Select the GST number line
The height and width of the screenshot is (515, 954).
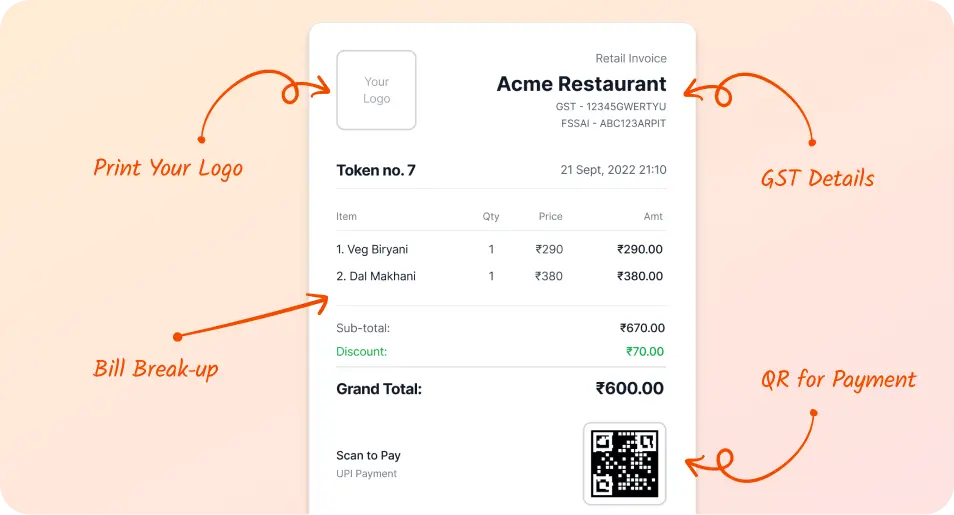(x=610, y=106)
